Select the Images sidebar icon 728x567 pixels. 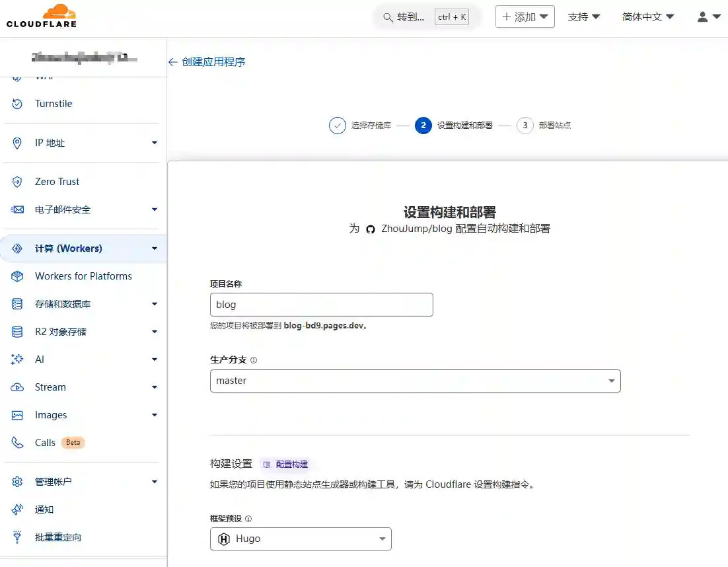pyautogui.click(x=17, y=414)
